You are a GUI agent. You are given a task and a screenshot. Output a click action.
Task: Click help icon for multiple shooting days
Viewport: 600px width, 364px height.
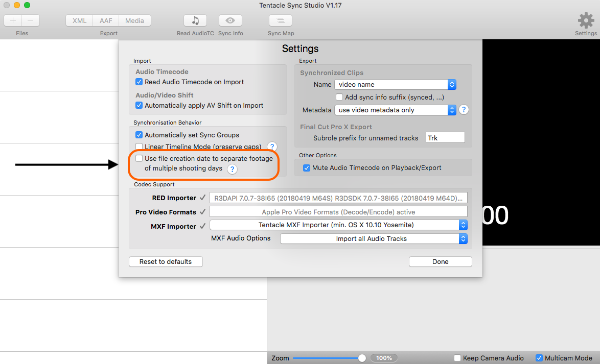(232, 169)
